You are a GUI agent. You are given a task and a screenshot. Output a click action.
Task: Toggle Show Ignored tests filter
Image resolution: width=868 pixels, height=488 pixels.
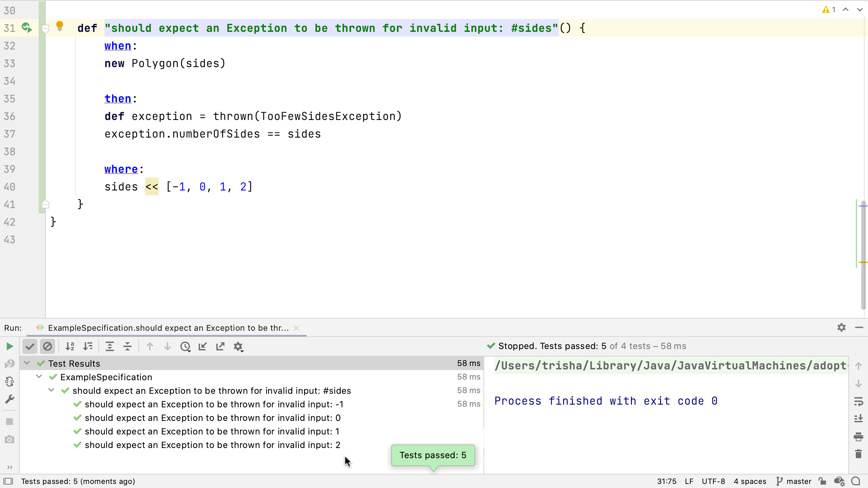tap(47, 346)
